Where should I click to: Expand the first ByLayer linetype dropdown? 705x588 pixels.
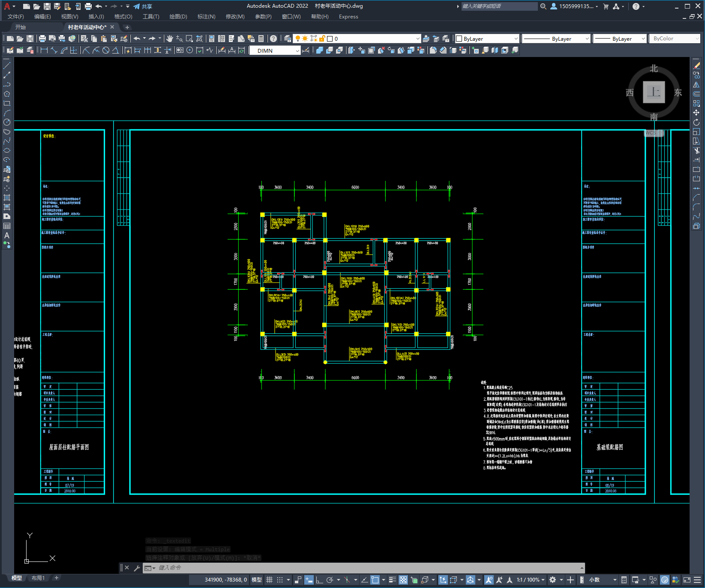[x=556, y=39]
